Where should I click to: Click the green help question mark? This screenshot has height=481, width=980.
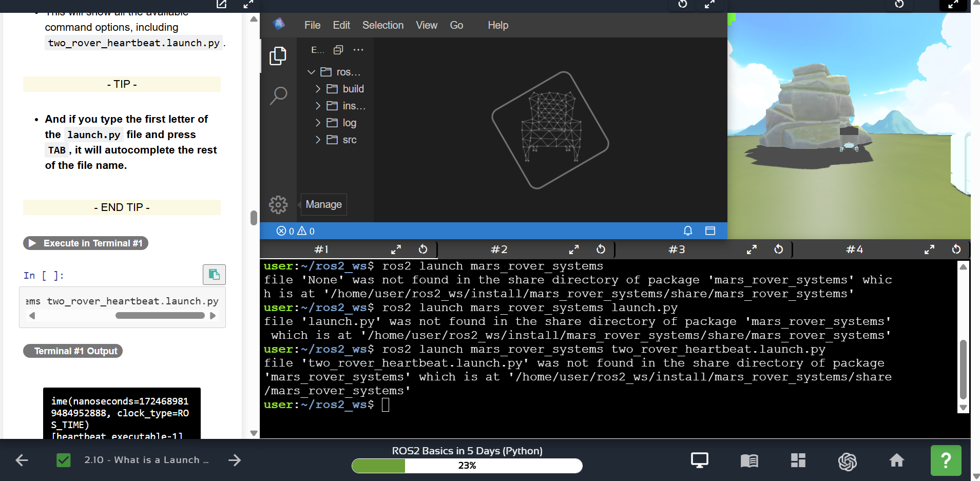[x=946, y=460]
